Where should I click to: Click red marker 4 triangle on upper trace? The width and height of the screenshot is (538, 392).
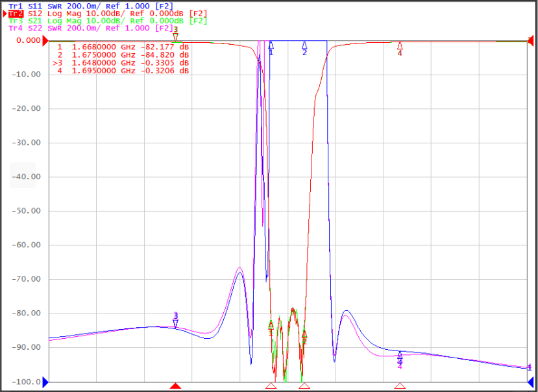pos(400,45)
